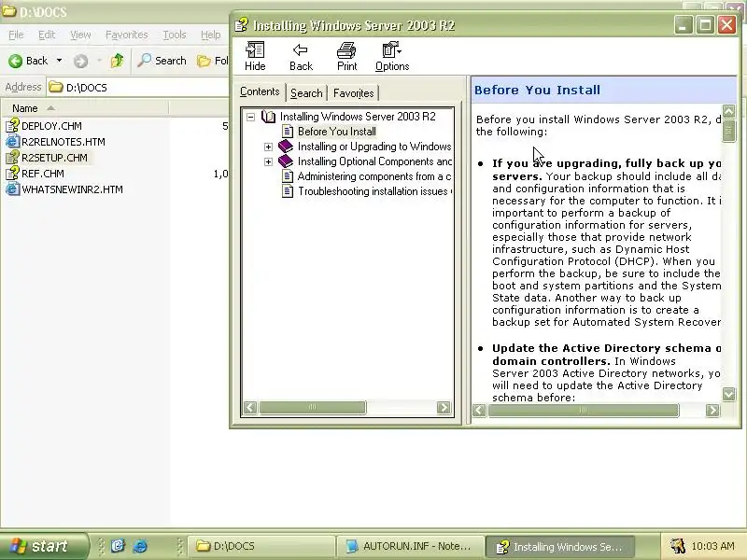This screenshot has width=747, height=560.
Task: Select the Installing or Upgrading to Windows book
Action: point(374,147)
